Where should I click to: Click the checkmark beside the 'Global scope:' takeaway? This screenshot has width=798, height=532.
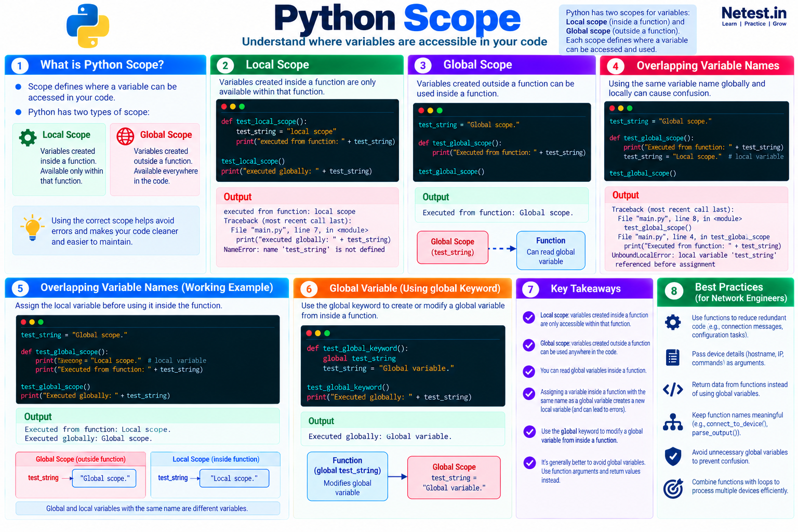[529, 345]
